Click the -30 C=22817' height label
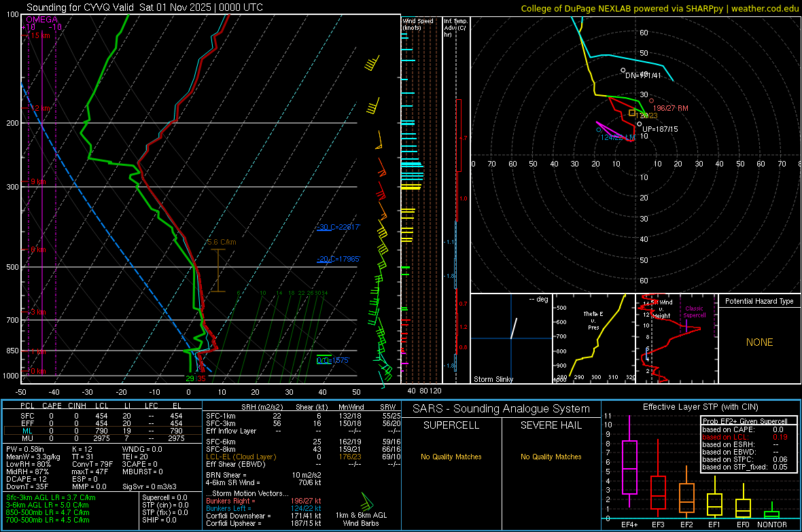 [x=338, y=227]
